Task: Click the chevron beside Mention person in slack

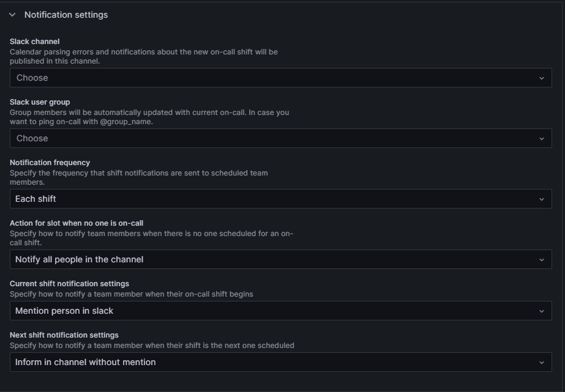Action: pos(542,310)
